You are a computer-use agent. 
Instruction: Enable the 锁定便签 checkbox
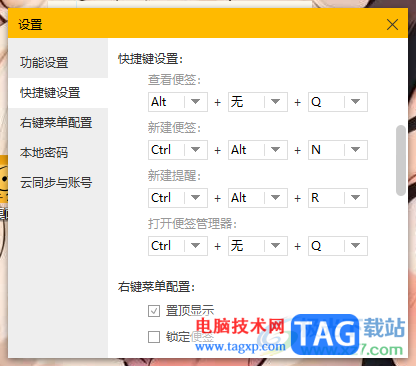tap(154, 337)
